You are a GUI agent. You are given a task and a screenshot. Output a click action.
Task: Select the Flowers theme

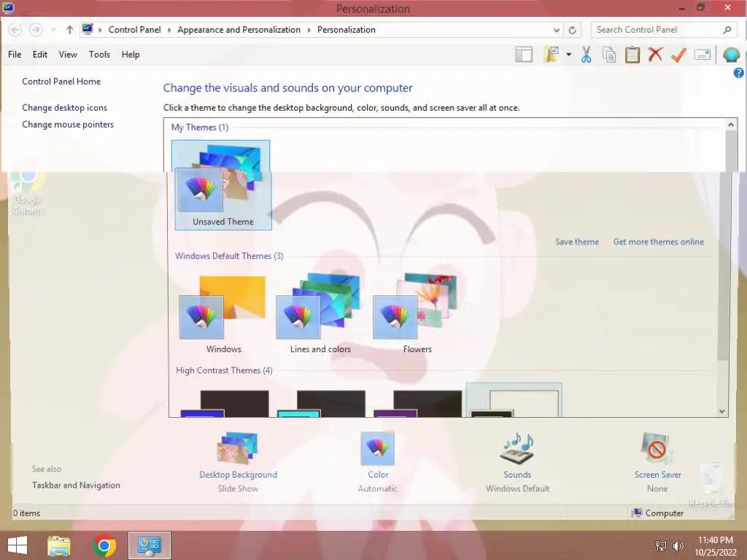pos(417,314)
